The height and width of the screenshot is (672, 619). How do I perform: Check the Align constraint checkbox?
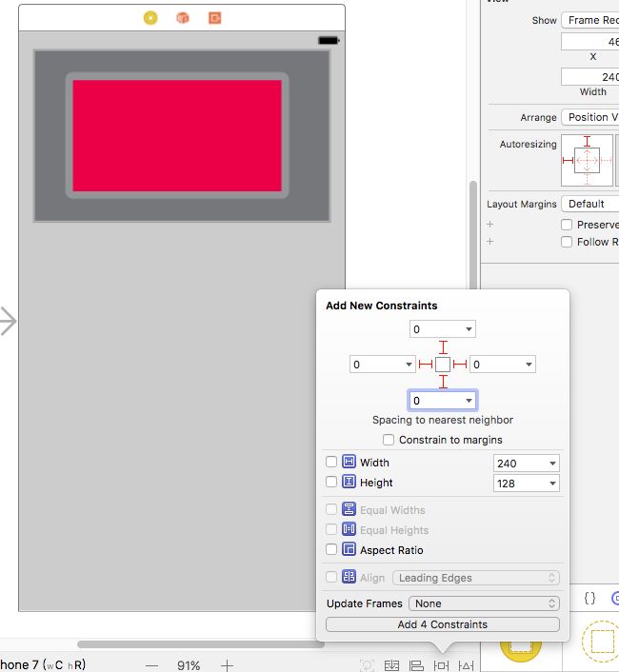click(331, 577)
